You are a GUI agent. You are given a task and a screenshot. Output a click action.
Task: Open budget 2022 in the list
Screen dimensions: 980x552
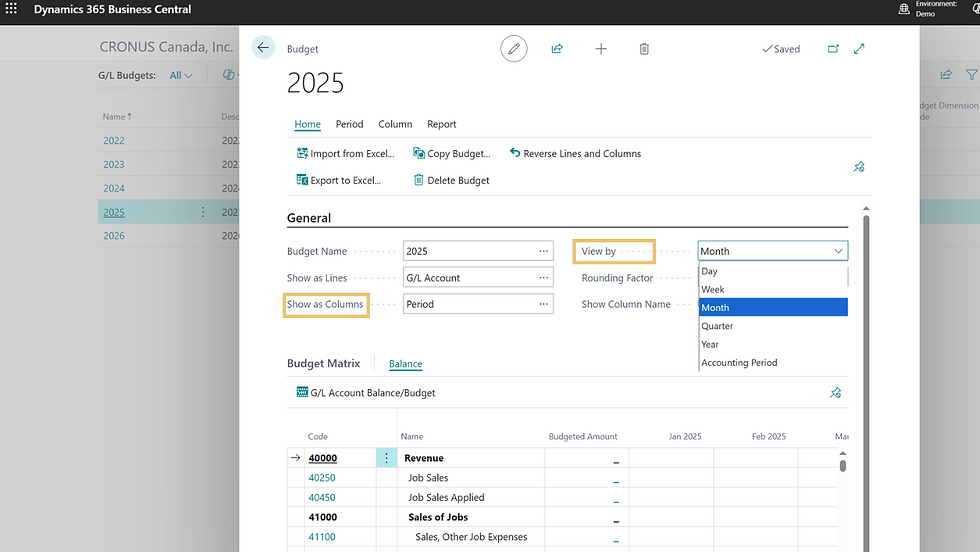click(114, 141)
